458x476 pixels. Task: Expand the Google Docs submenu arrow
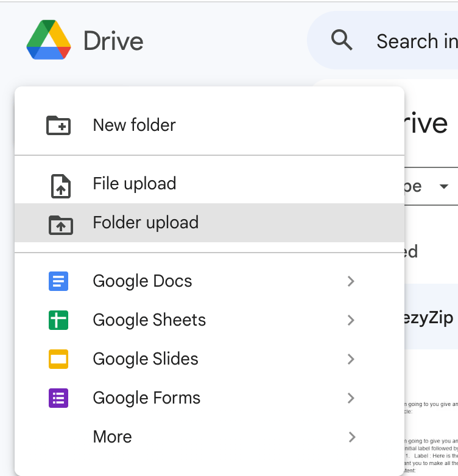pyautogui.click(x=351, y=281)
